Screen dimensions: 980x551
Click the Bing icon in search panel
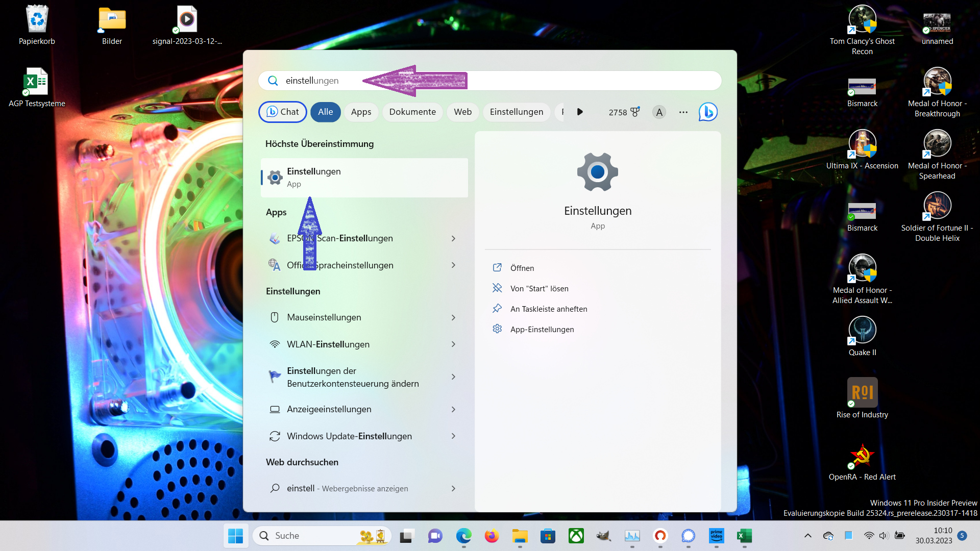click(707, 112)
